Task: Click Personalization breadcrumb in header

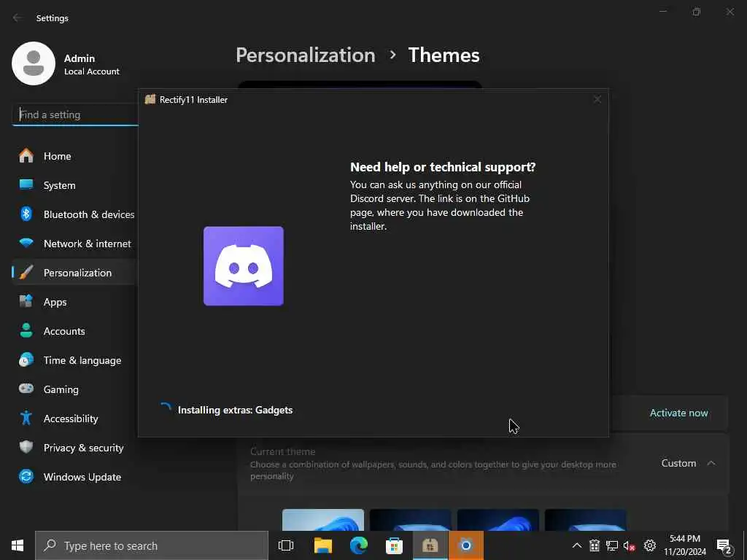Action: [x=306, y=55]
